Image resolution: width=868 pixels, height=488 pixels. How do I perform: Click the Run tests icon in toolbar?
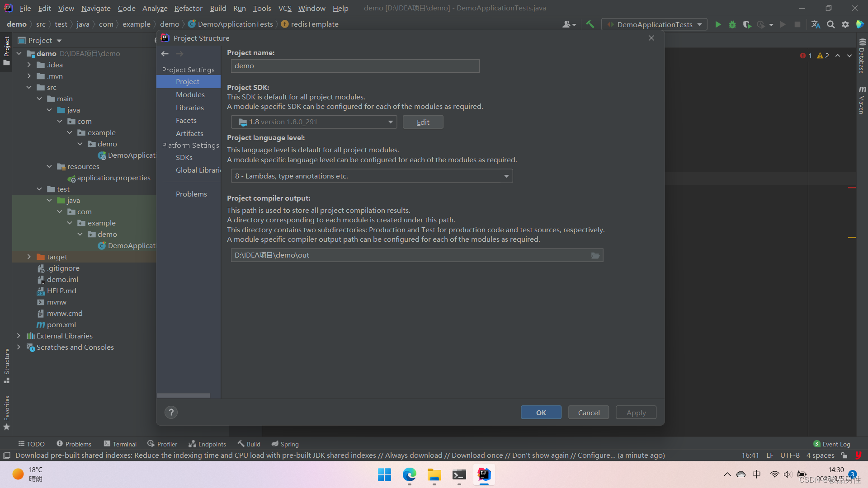[719, 24]
